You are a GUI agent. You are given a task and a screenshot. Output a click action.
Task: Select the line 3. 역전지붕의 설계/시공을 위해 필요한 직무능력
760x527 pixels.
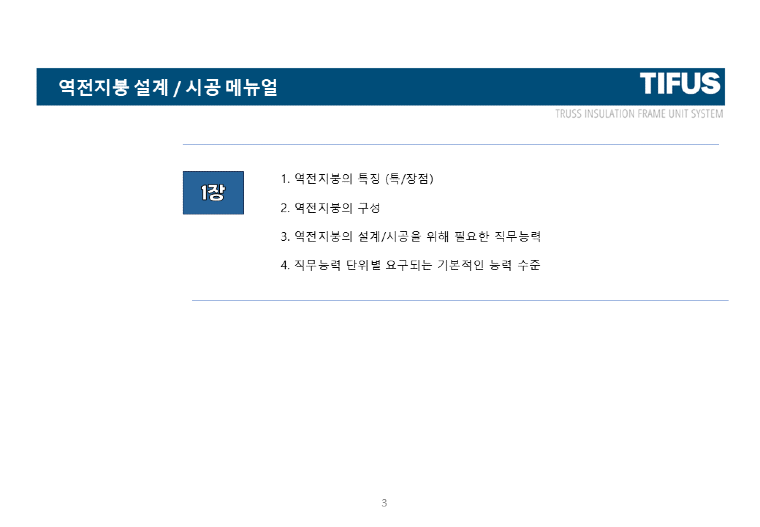[x=411, y=237]
